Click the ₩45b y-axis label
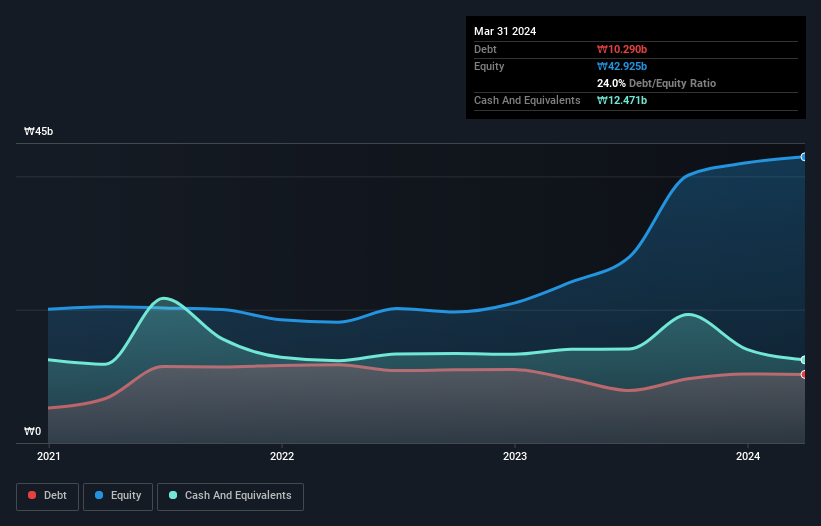This screenshot has height=526, width=821. [38, 131]
